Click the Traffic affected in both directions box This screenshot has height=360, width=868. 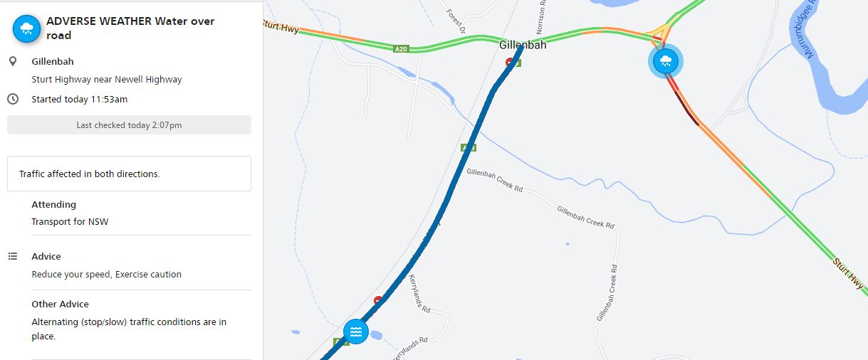pyautogui.click(x=129, y=174)
